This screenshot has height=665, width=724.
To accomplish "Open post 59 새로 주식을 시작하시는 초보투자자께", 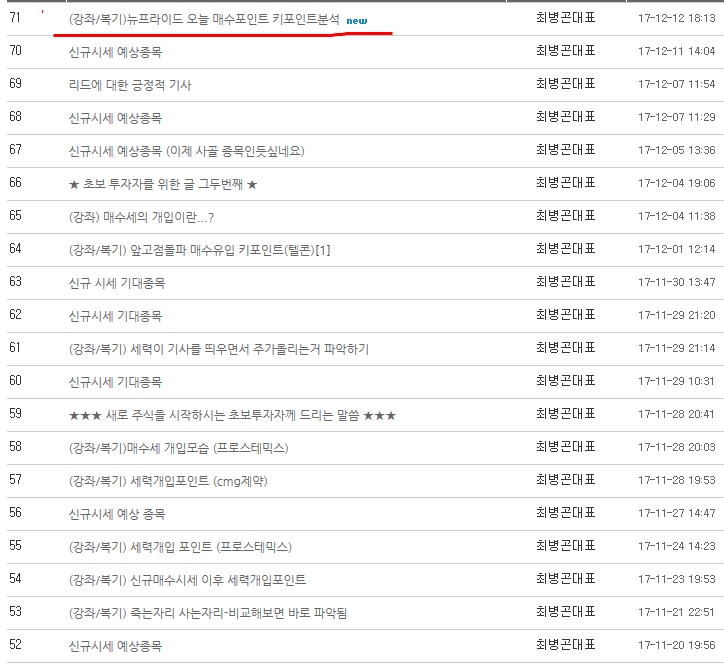I will (232, 415).
